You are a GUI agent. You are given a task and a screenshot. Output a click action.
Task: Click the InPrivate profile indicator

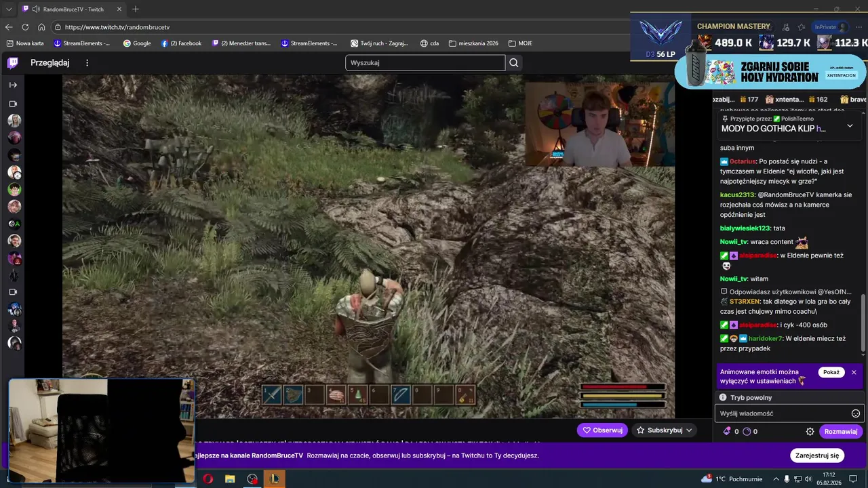tap(831, 27)
